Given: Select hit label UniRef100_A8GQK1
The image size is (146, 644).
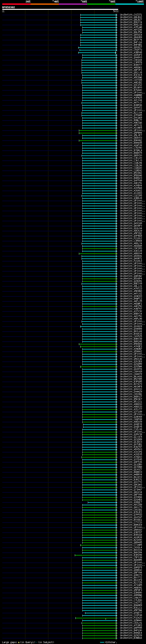Looking at the screenshot, I should (131, 67).
